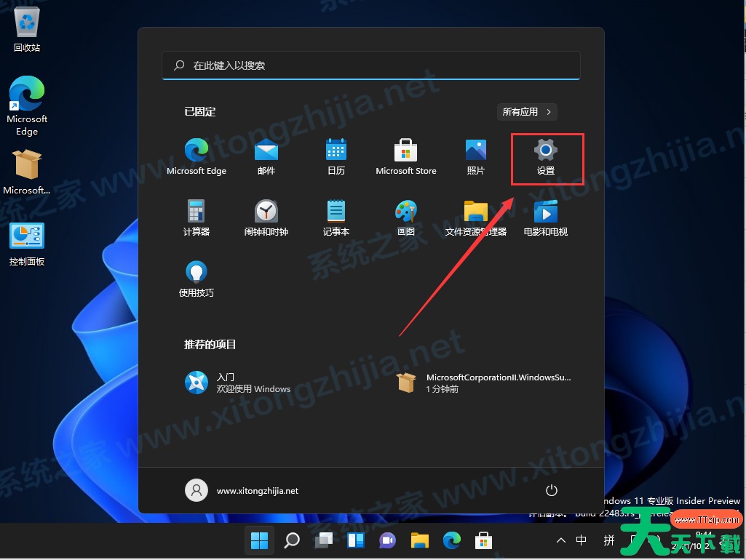Image resolution: width=746 pixels, height=560 pixels.
Task: Click the user account www.xitongzhijia.net
Action: coord(242,491)
